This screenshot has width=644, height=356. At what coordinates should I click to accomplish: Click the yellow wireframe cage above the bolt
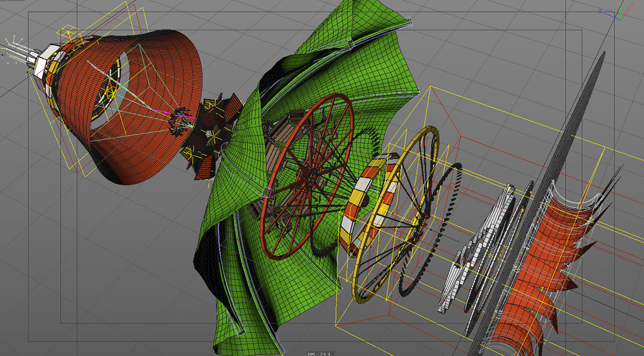[x=68, y=34]
